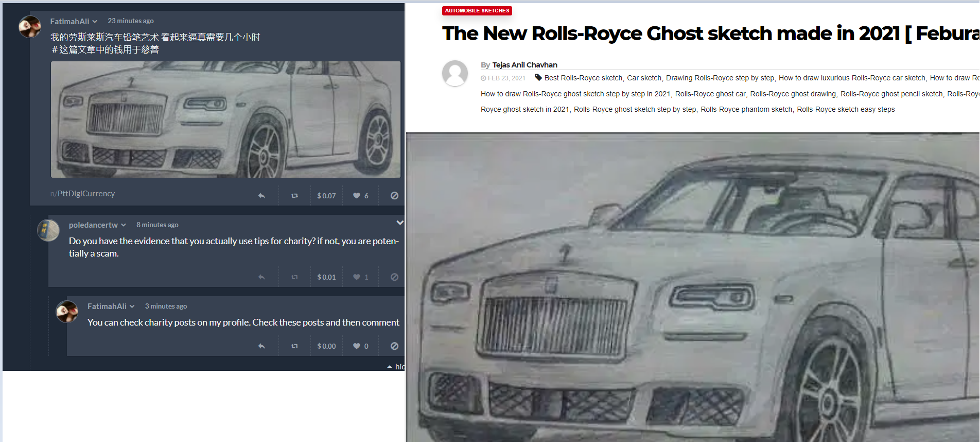The image size is (980, 442).
Task: Click 'How to draw Rolls-Royce ghost sketch step by step in 2021' tag
Action: [x=575, y=94]
